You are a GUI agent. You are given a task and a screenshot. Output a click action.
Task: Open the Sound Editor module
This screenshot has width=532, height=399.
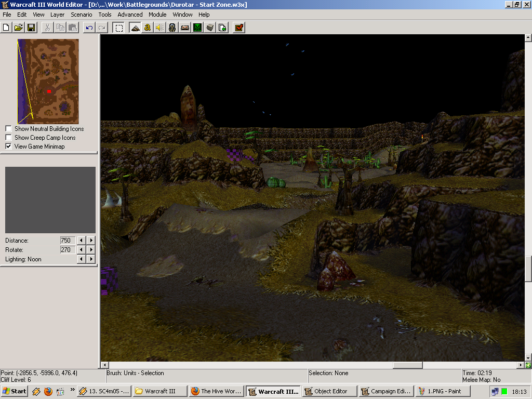[x=160, y=28]
